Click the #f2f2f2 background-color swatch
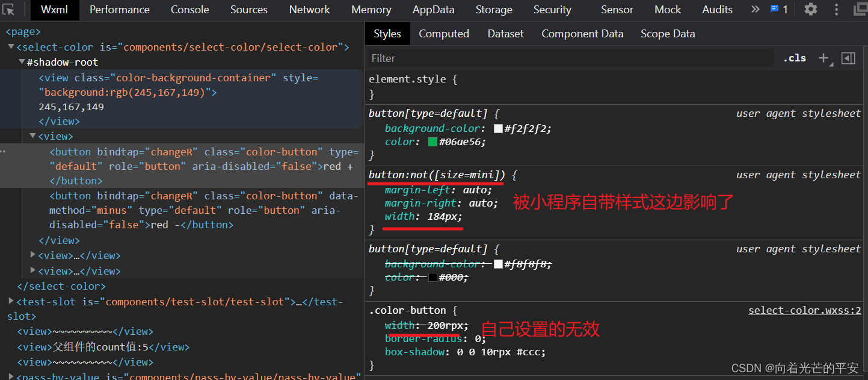The height and width of the screenshot is (380, 868). [498, 128]
